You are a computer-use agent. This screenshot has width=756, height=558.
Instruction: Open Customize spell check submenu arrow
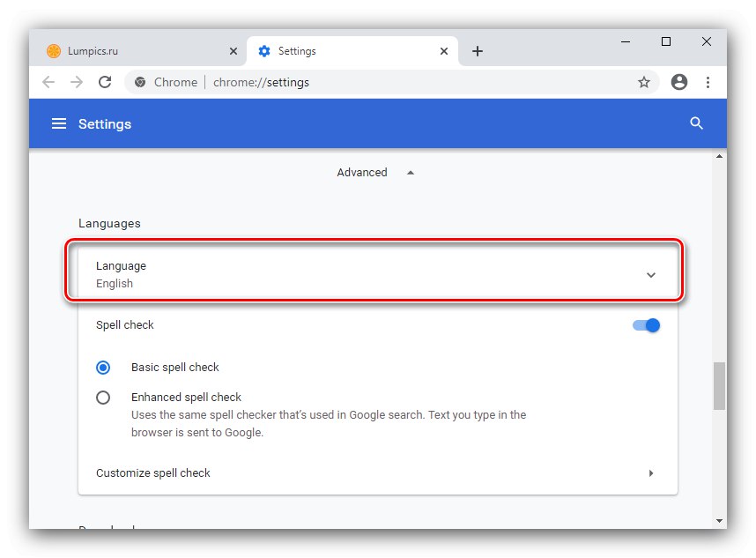pos(651,473)
